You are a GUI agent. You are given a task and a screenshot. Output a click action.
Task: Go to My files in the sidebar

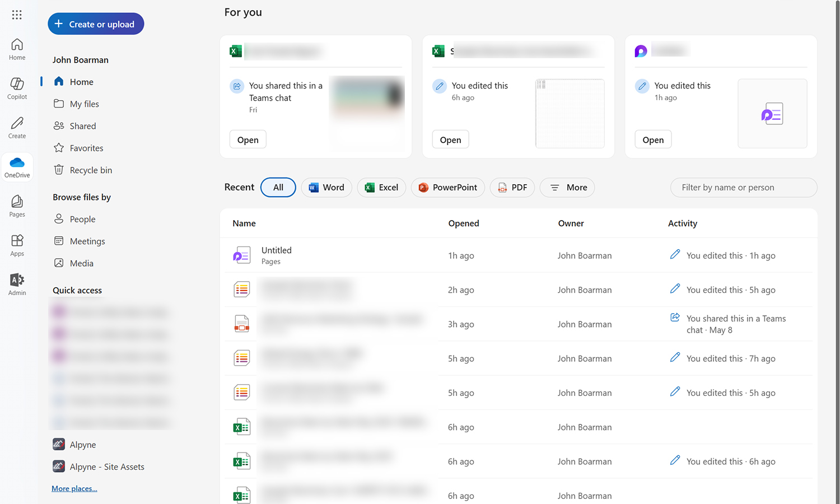click(84, 104)
